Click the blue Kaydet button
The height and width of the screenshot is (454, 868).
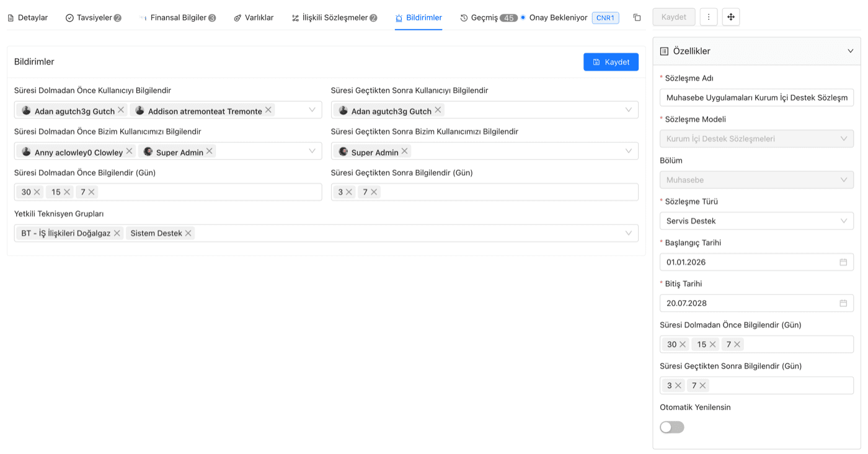(x=611, y=62)
